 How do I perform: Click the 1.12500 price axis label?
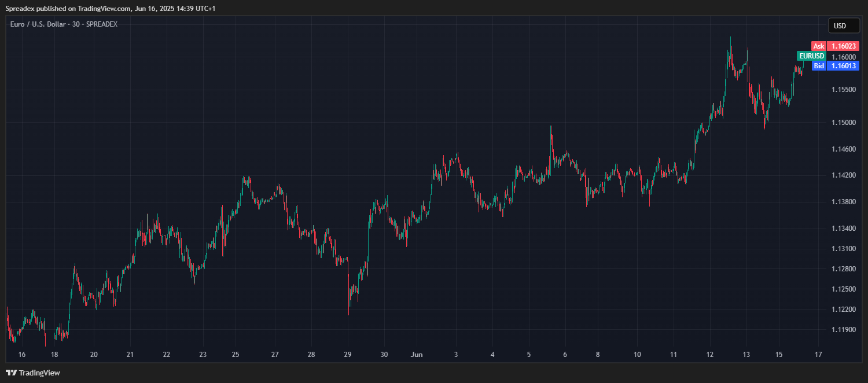(844, 289)
